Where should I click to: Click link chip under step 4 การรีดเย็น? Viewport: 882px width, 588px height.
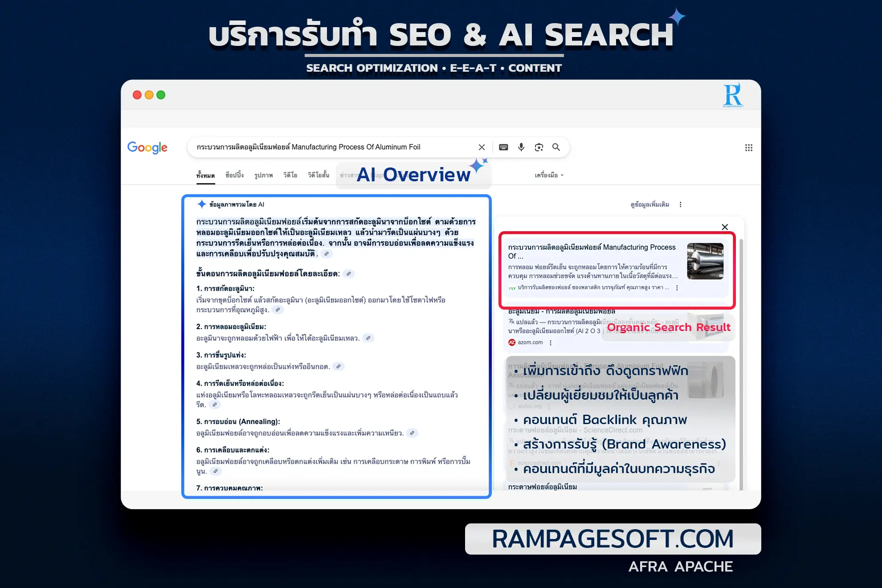(215, 404)
